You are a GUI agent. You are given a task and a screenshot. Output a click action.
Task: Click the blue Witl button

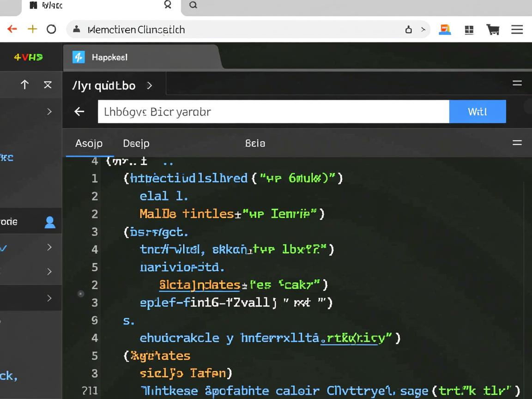point(477,112)
